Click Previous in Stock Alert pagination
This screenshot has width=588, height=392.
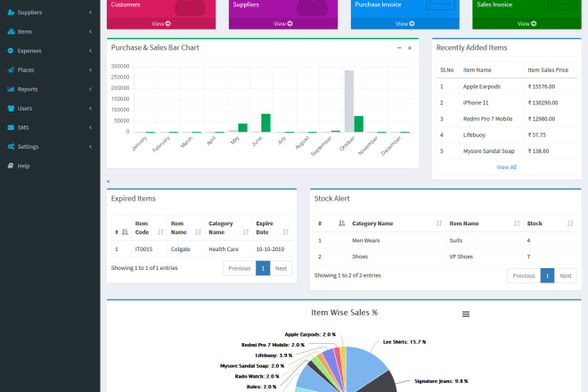[x=524, y=275]
